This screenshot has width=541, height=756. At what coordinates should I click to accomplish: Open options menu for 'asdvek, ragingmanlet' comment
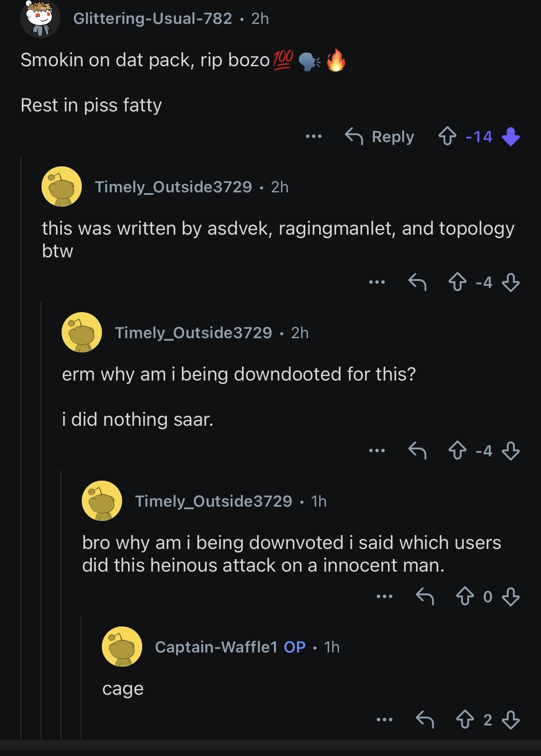click(377, 282)
